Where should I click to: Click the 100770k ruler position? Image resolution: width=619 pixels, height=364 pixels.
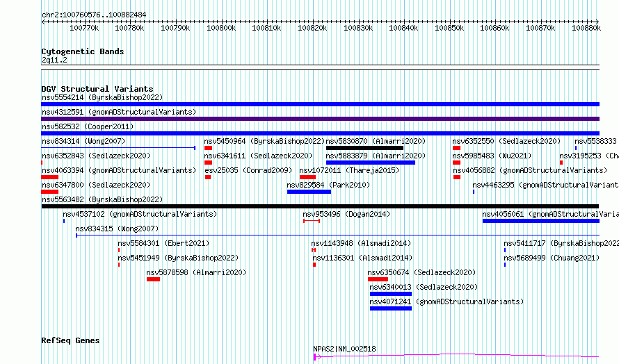pyautogui.click(x=84, y=28)
